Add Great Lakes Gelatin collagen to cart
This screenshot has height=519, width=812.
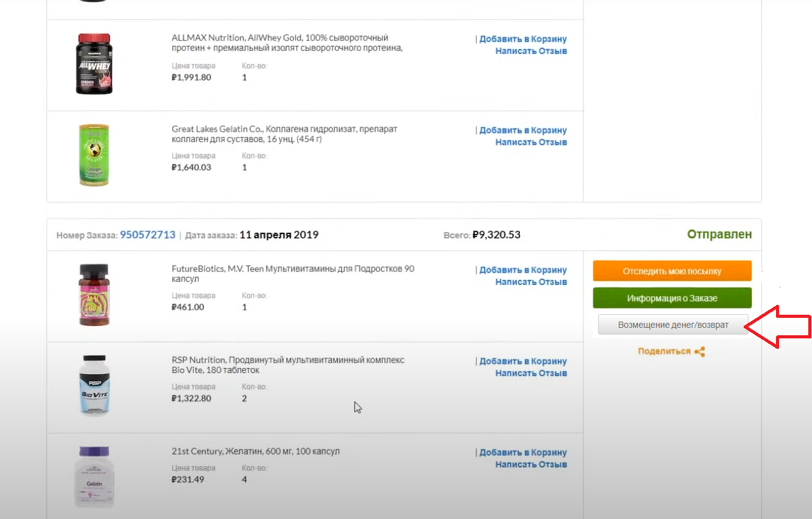[x=523, y=130]
